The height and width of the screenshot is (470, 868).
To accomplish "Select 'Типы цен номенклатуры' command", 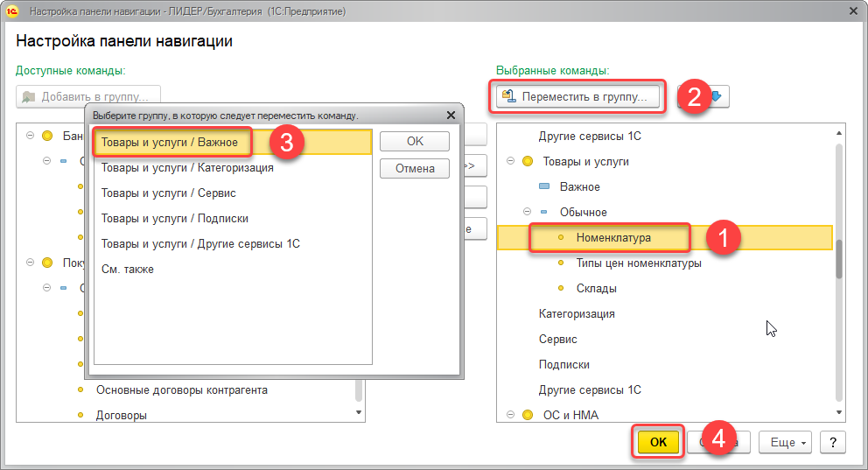I will click(639, 263).
